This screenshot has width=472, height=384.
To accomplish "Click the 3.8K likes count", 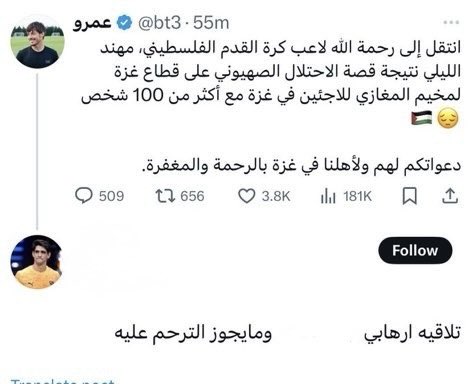I will [x=276, y=196].
